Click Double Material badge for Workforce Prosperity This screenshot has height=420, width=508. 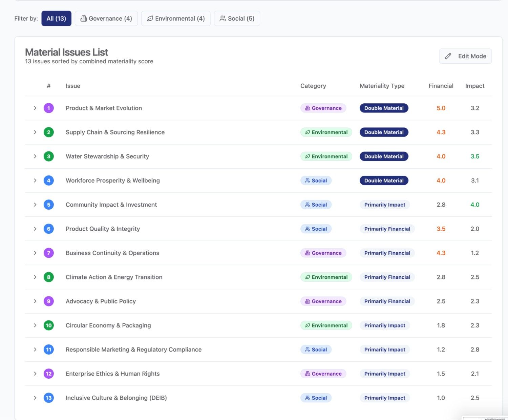click(384, 181)
